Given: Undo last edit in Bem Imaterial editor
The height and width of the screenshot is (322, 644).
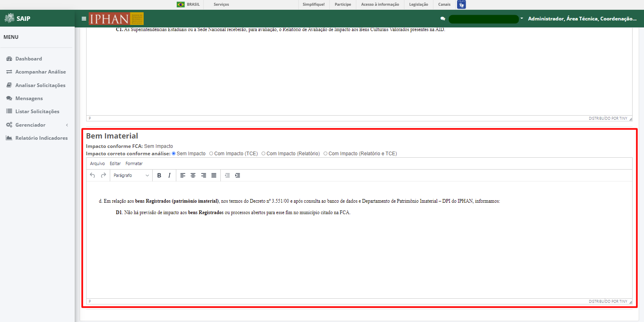Looking at the screenshot, I should [93, 175].
